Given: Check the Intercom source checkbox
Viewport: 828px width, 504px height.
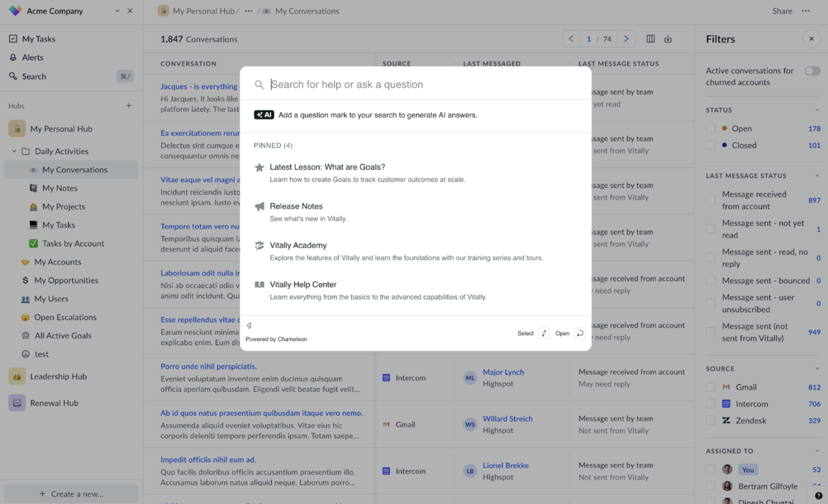Looking at the screenshot, I should point(710,404).
